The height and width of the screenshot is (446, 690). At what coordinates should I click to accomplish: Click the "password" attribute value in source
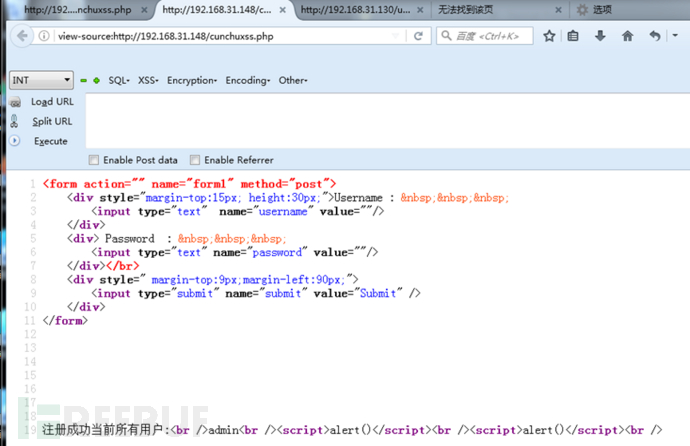(x=277, y=252)
